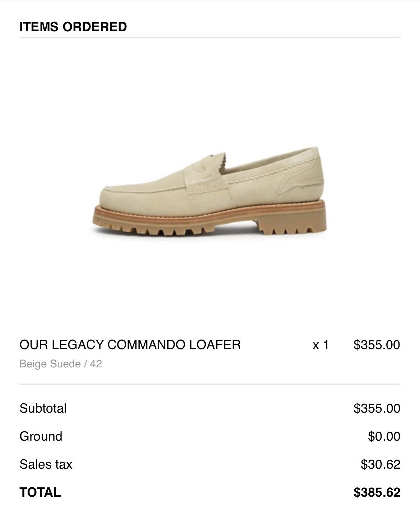Click the total amount $385.62
Screen dimensions: 420x529
coord(377,492)
